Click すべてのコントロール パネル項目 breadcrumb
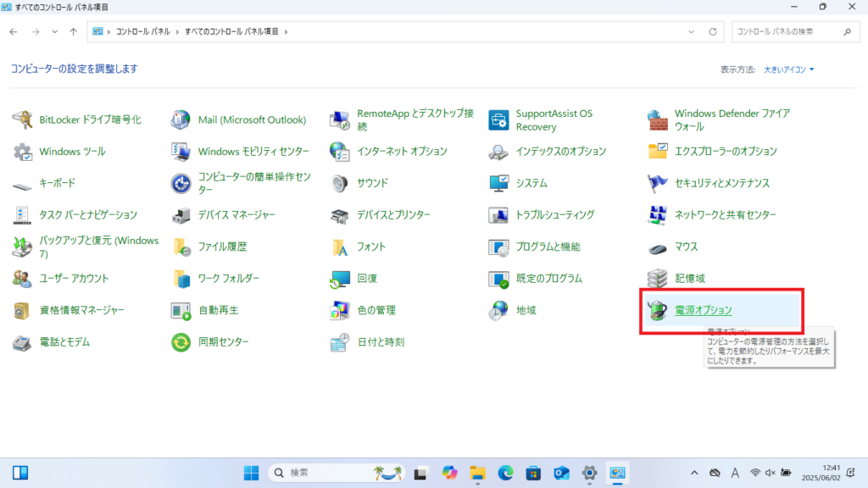 [231, 32]
